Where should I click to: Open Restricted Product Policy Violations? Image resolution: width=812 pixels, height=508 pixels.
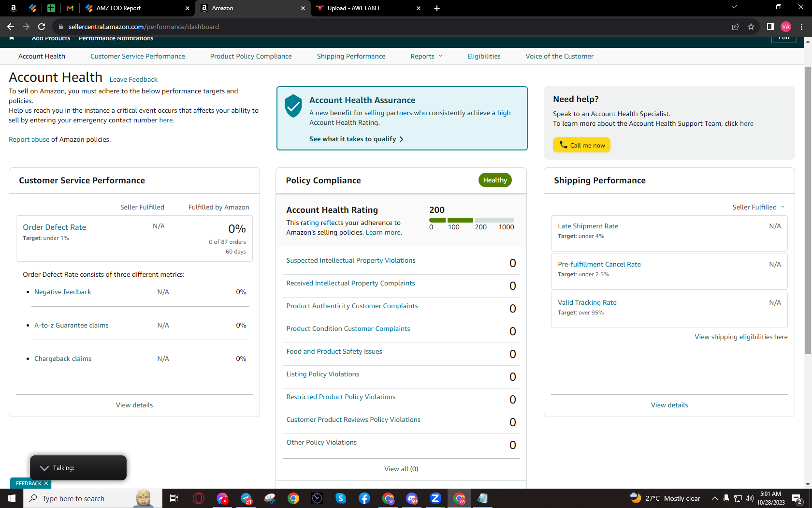(x=341, y=397)
